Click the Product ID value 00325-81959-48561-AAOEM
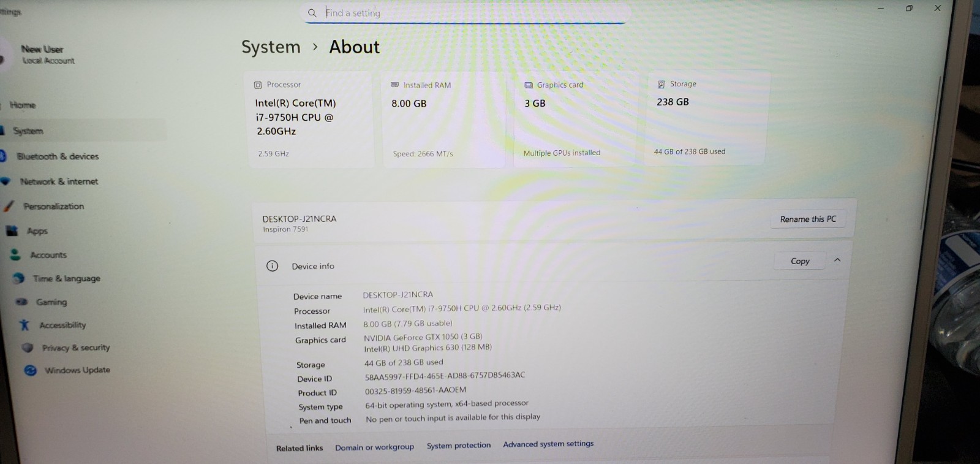 coord(415,390)
